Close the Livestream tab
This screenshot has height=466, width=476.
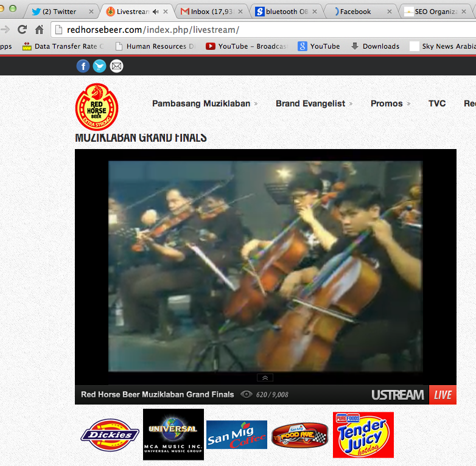coord(166,12)
